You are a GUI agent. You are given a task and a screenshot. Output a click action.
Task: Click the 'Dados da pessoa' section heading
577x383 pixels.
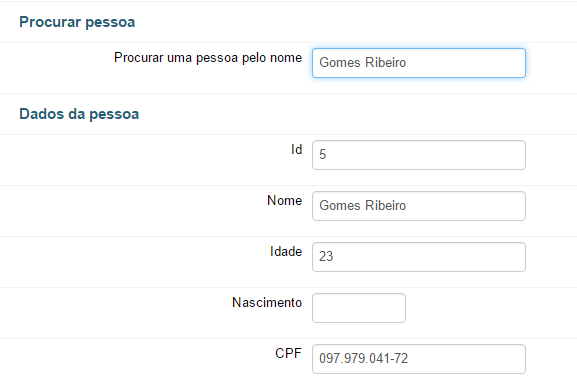[x=79, y=114]
